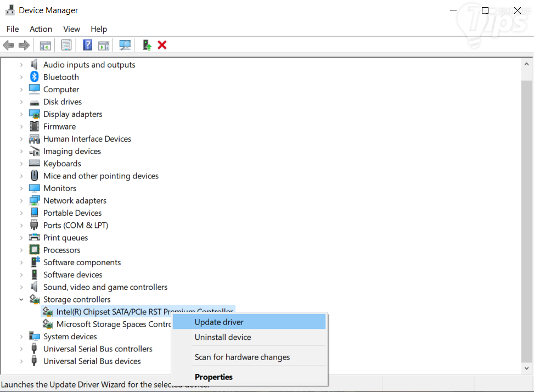Click the scrollbar down arrow
Image resolution: width=534 pixels, height=392 pixels.
coord(526,368)
